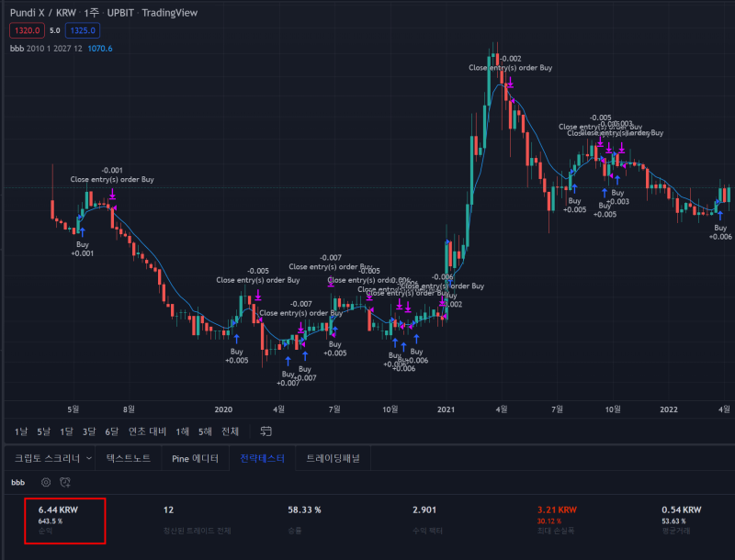Viewport: 735px width, 560px height.
Task: Click the 6.44 KRW net profit value
Action: tap(58, 510)
